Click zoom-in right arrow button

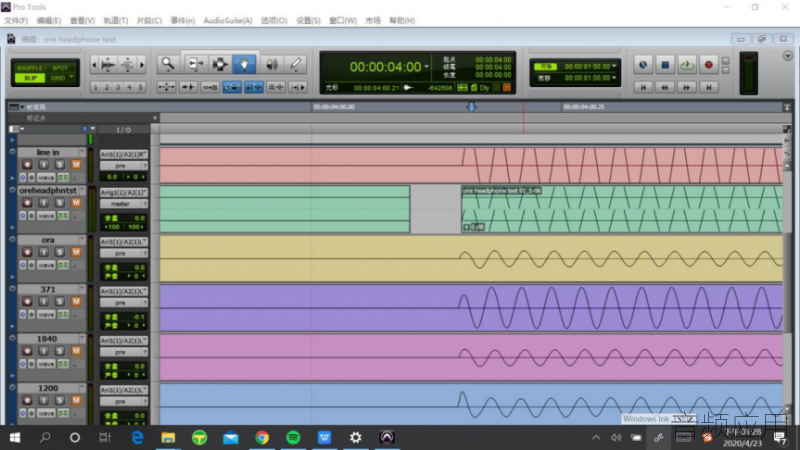pos(142,65)
